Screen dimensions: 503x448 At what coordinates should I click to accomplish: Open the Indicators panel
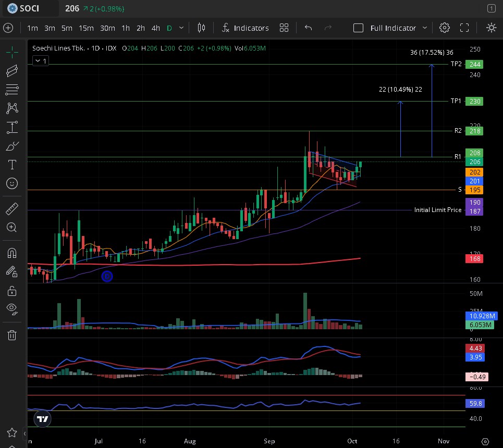click(245, 28)
